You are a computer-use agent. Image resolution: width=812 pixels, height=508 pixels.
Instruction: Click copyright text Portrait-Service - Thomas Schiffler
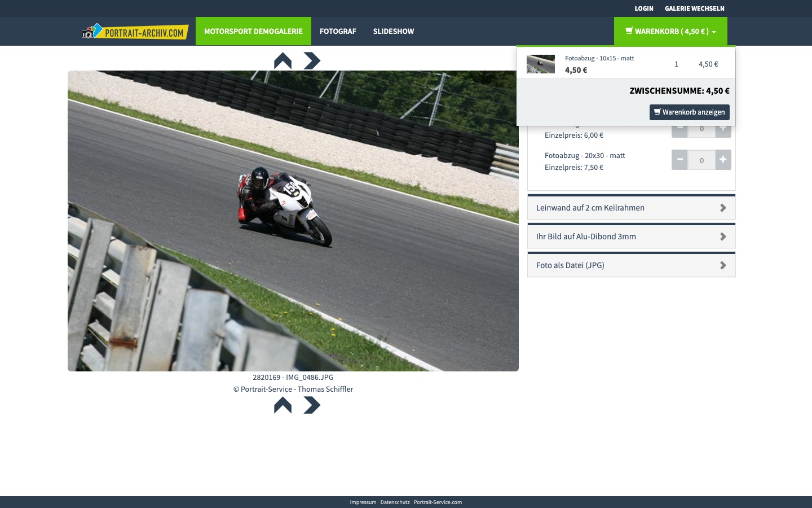(293, 389)
